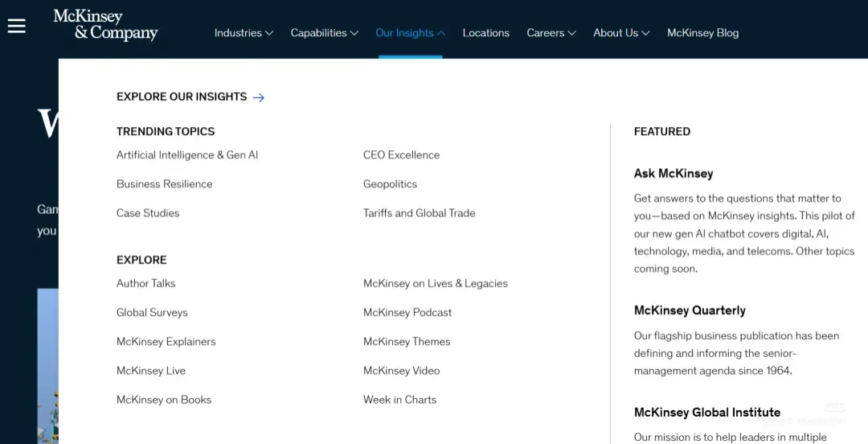Go to Global Surveys
Viewport: 868px width, 444px height.
click(152, 313)
